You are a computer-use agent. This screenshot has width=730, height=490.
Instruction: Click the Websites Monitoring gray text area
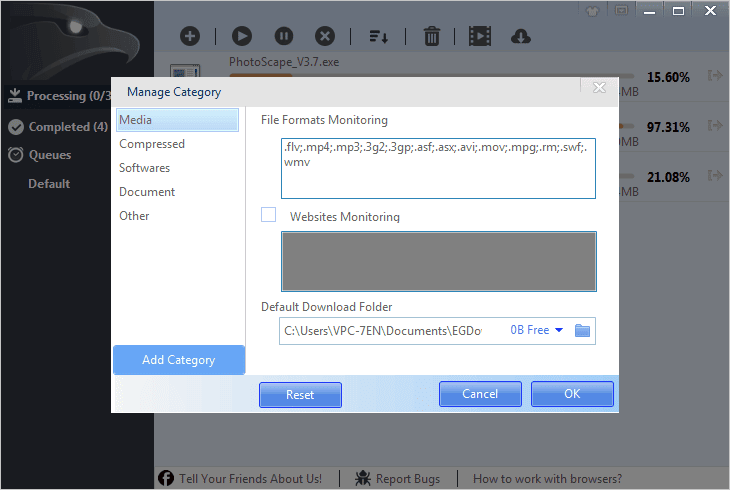(x=439, y=261)
